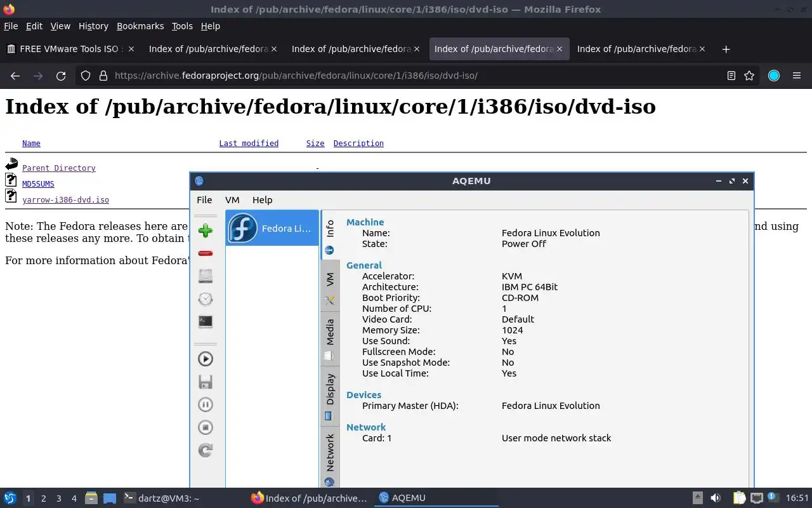812x508 pixels.
Task: Open Firefox Help menu
Action: point(210,26)
